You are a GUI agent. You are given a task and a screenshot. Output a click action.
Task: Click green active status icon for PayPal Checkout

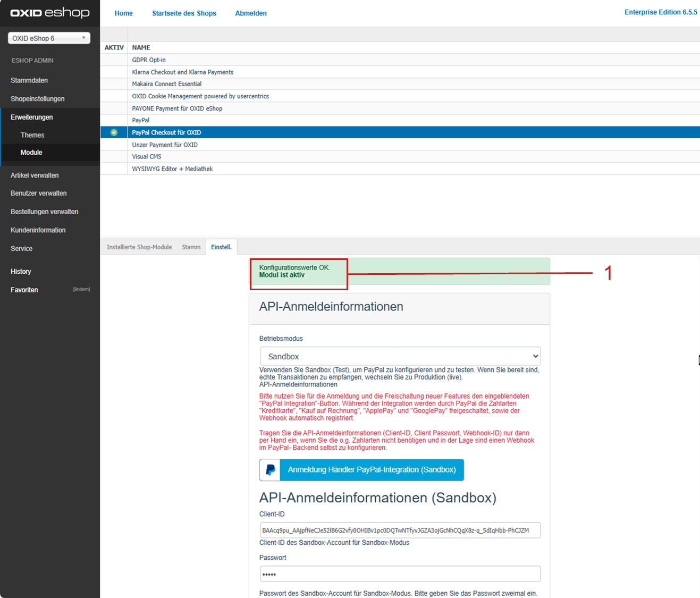tap(114, 132)
